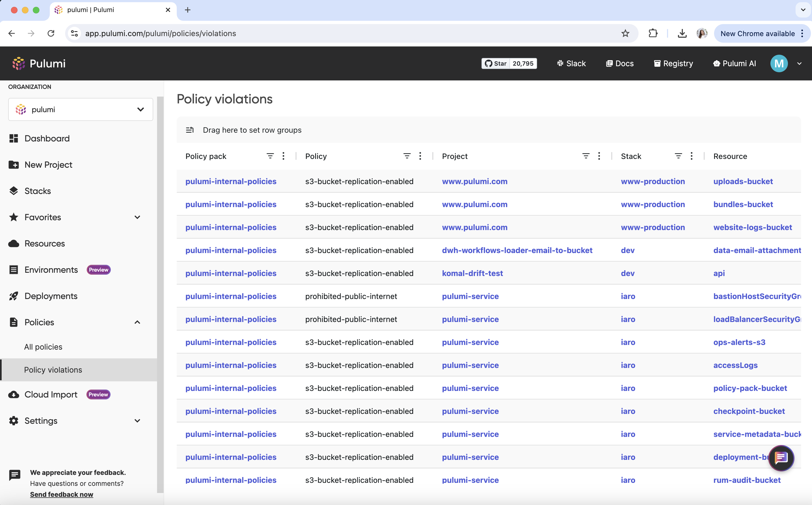Open the accessLogs resource

click(735, 365)
